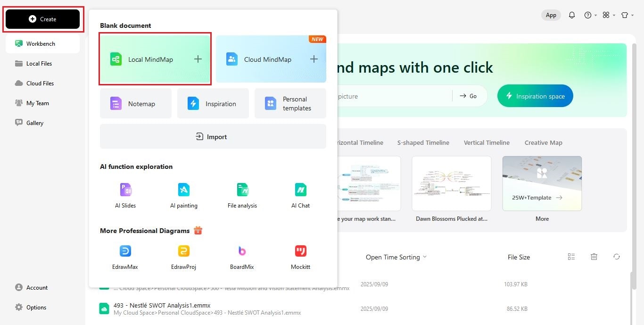
Task: Open Mockitt prototyping tool
Action: click(x=300, y=256)
